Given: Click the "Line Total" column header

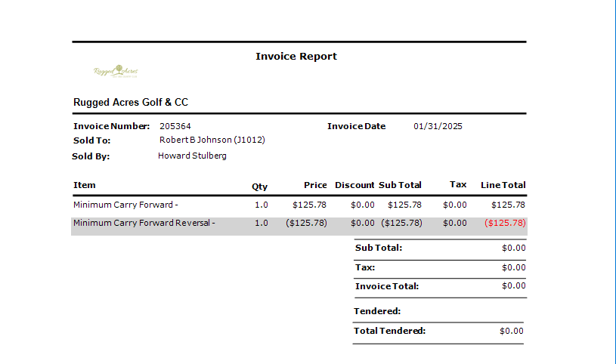Looking at the screenshot, I should coord(503,185).
